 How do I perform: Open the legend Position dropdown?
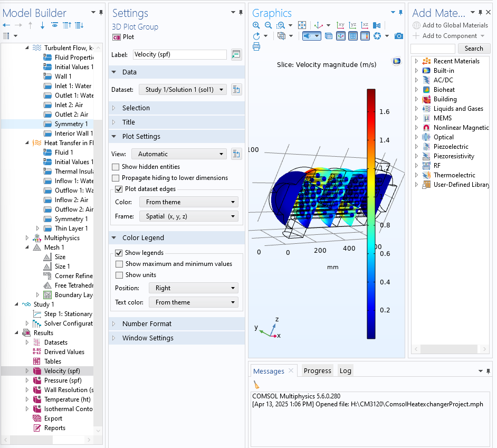[x=193, y=288]
